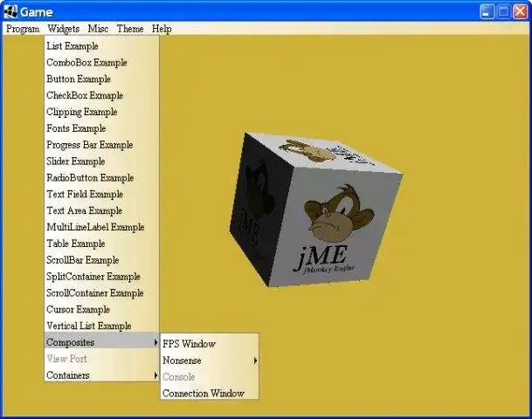The image size is (532, 419).
Task: Expand the Nonsense submenu arrow
Action: coord(255,361)
